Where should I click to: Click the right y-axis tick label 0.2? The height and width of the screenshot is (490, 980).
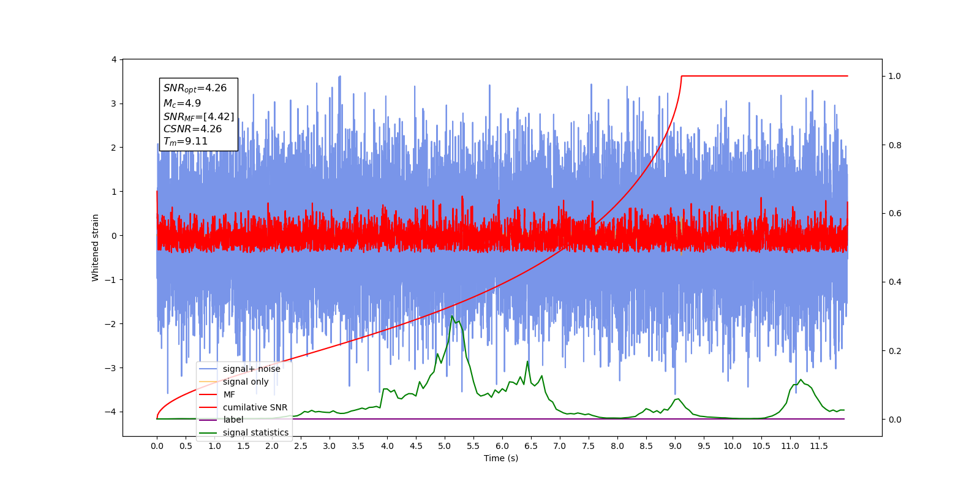[895, 351]
